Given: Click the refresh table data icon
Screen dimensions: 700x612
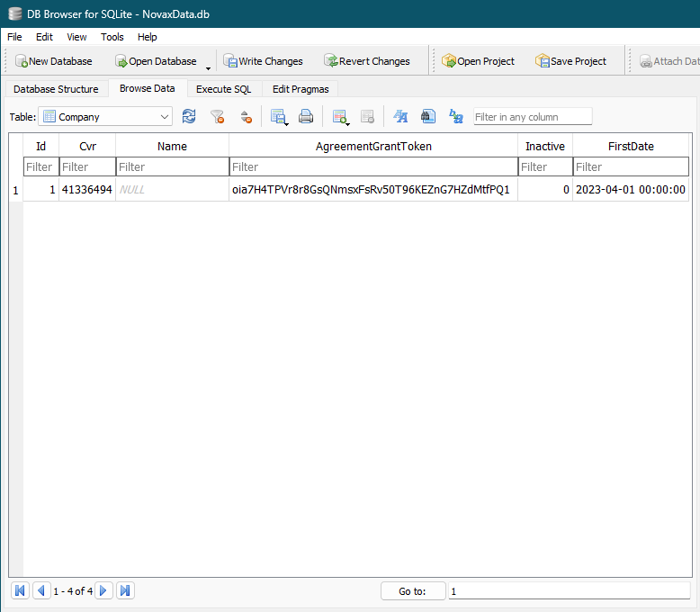Looking at the screenshot, I should [189, 117].
